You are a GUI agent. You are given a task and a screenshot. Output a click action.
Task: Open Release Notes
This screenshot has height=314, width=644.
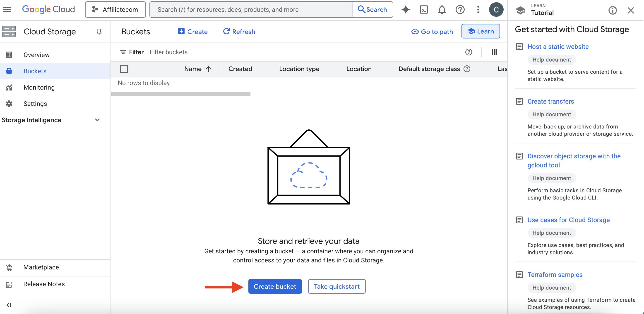tap(55, 284)
